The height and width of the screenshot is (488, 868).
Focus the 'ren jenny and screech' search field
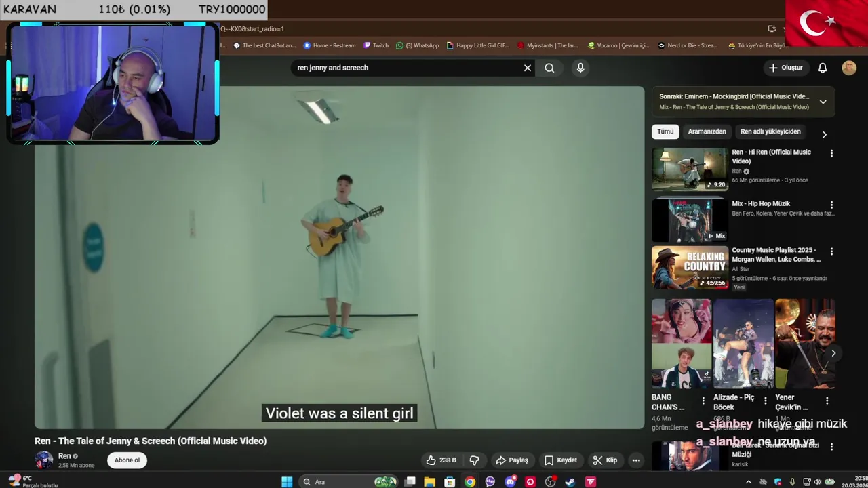click(x=407, y=68)
